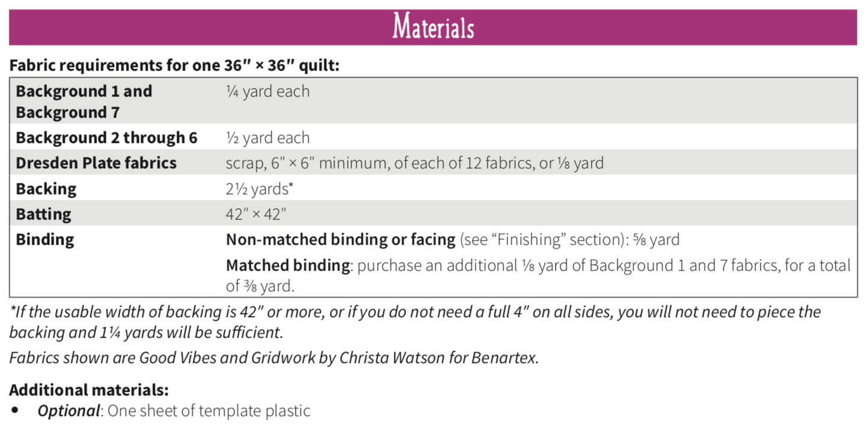Screen dimensions: 868x426
Task: Click the Materials header banner
Action: (433, 28)
